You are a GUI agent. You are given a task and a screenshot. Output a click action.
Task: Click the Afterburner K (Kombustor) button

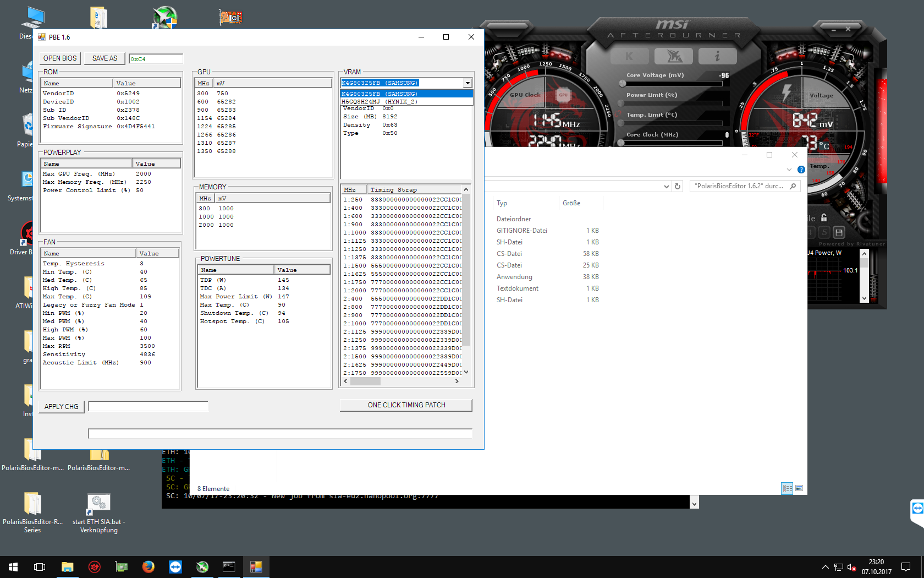click(629, 56)
